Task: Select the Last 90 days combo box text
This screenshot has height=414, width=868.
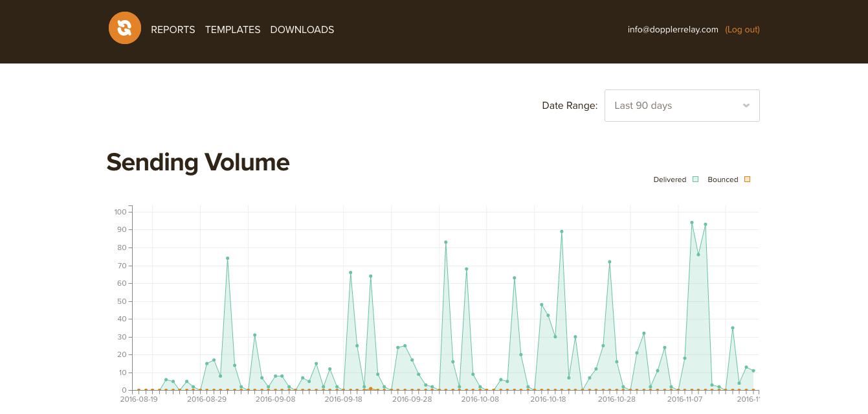Action: (x=643, y=106)
